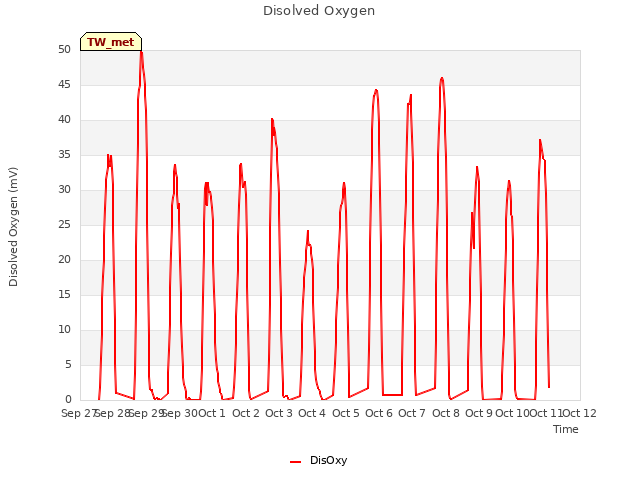This screenshot has width=640, height=480.
Task: Click the y-axis label Disolved Oxygen (mV)
Action: click(x=13, y=227)
